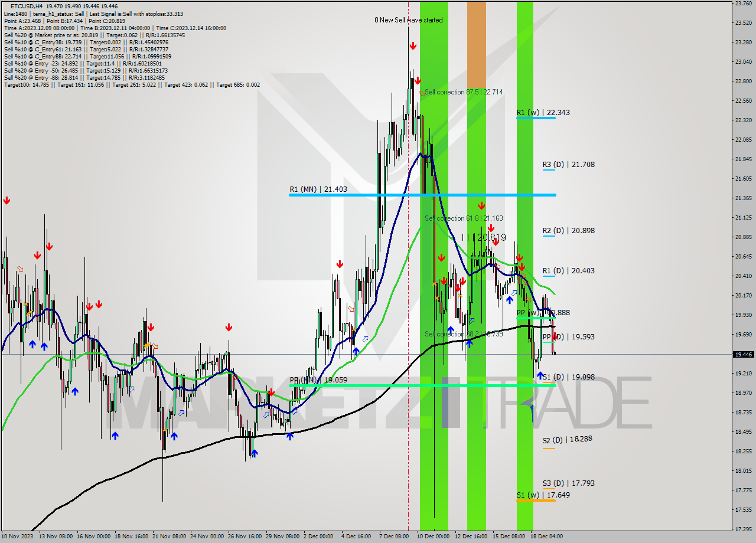Click the 18.015 price axis label

[742, 470]
